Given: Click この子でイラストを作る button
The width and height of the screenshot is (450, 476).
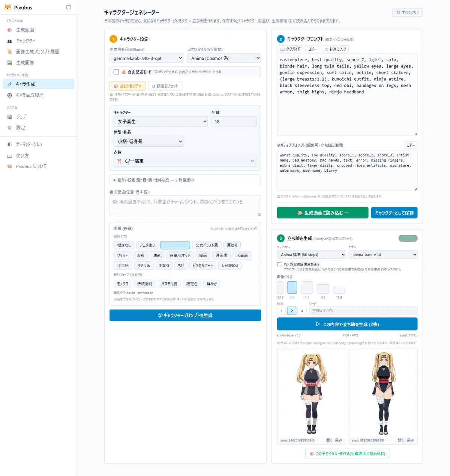Looking at the screenshot, I should [347, 453].
